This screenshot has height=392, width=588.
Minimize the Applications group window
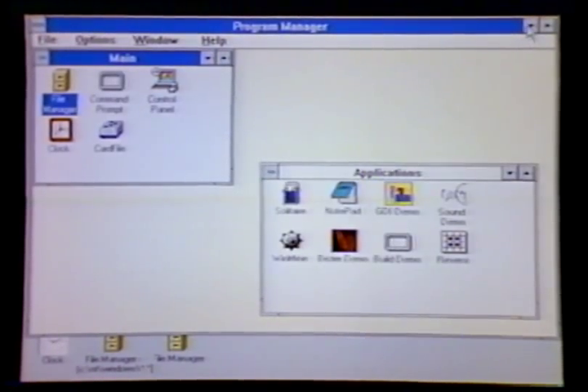[x=510, y=173]
